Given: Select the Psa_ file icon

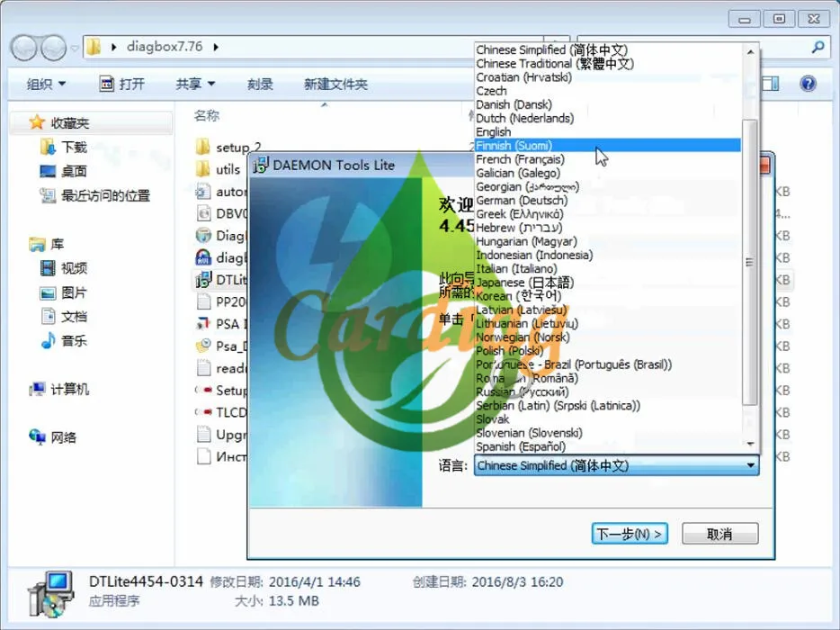Looking at the screenshot, I should [x=203, y=346].
